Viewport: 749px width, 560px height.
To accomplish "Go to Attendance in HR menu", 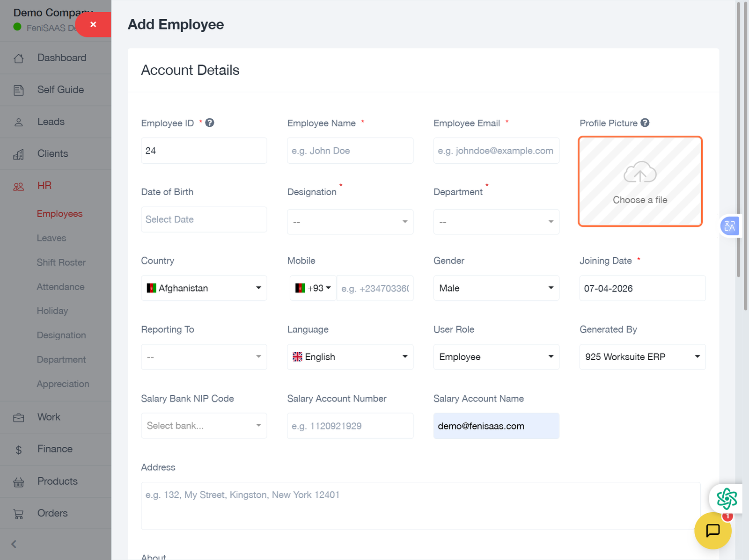I will point(60,287).
